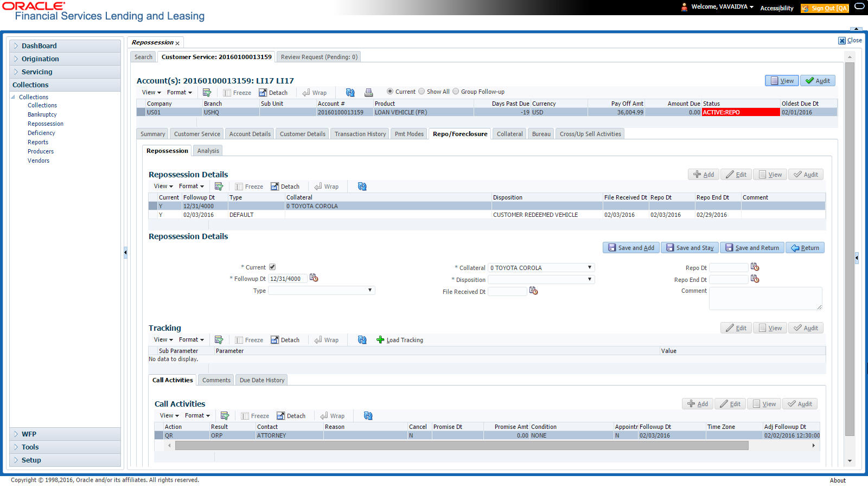Freeze column in Repossession Details toolbar
The width and height of the screenshot is (868, 488).
[x=249, y=187]
